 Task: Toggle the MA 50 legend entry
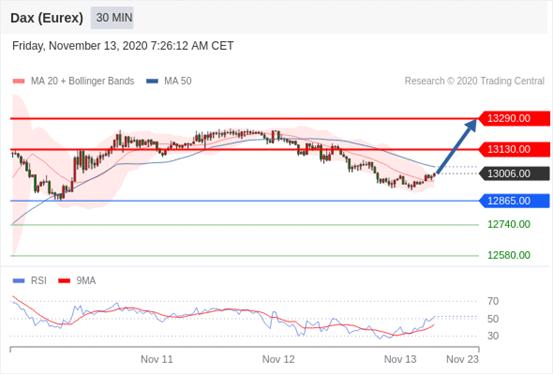point(169,81)
